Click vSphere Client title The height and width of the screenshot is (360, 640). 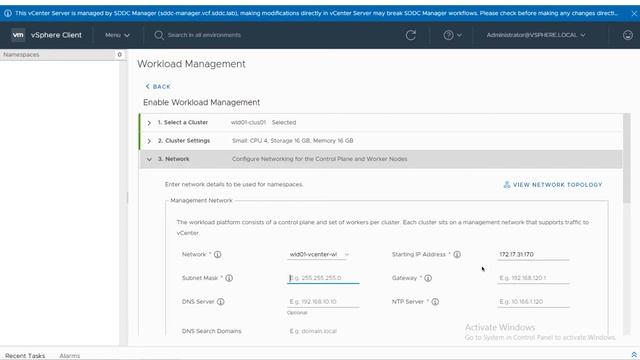pos(56,35)
